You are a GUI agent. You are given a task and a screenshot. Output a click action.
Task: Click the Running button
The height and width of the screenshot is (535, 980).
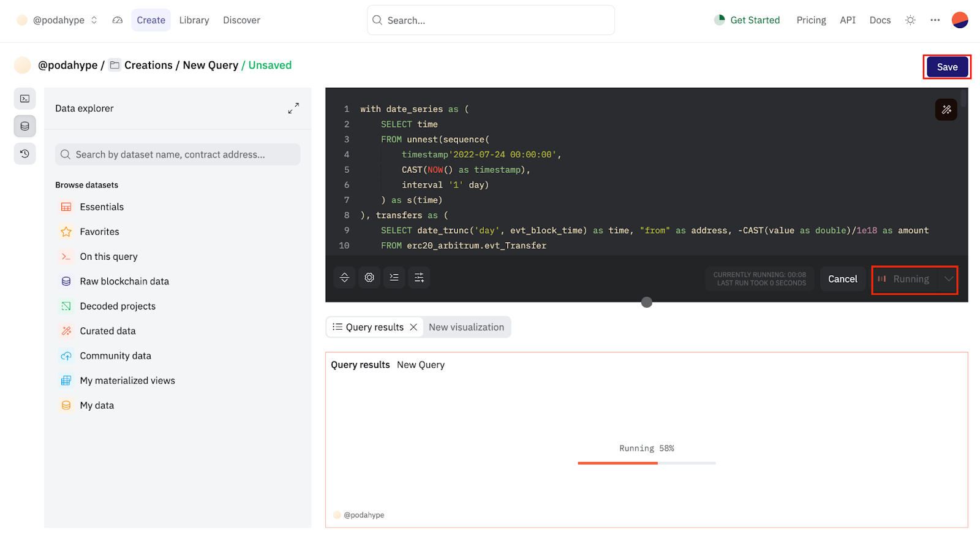pos(905,279)
